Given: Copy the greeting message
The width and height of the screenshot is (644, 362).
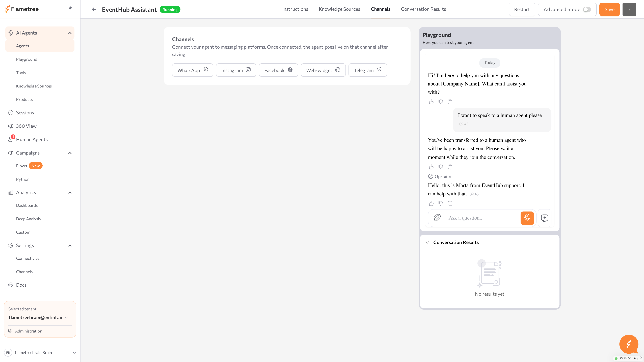Looking at the screenshot, I should tap(450, 102).
